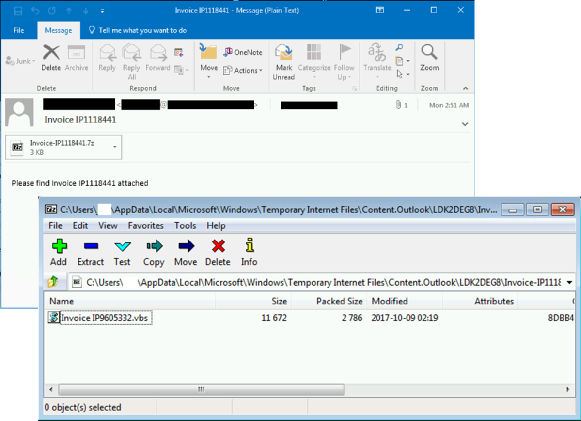Click the horizontal scrollbar thumb in 7-Zip
The image size is (581, 421).
click(x=201, y=389)
